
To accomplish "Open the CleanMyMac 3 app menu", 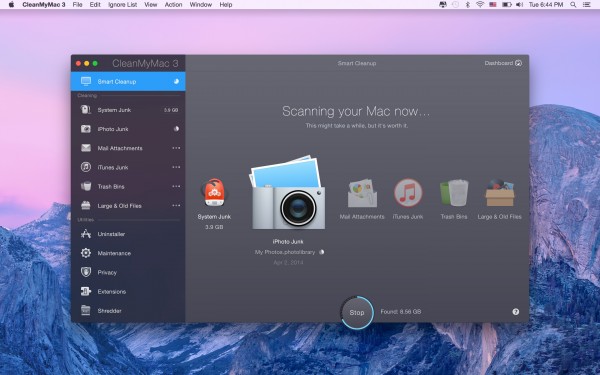I will coord(44,5).
